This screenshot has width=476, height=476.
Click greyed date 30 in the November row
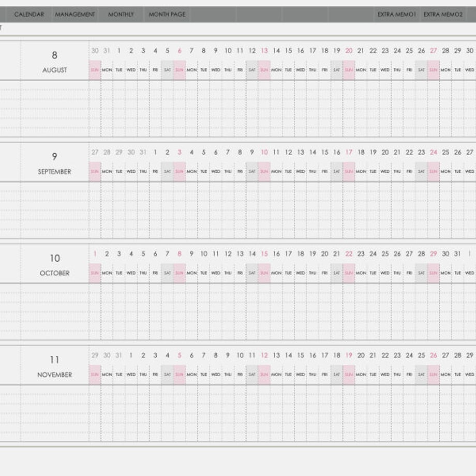(x=107, y=355)
